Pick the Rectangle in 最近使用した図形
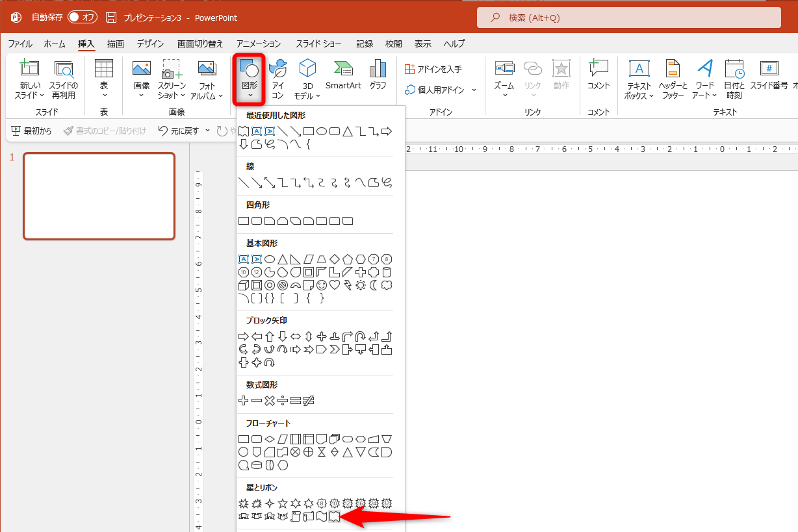 [x=309, y=131]
